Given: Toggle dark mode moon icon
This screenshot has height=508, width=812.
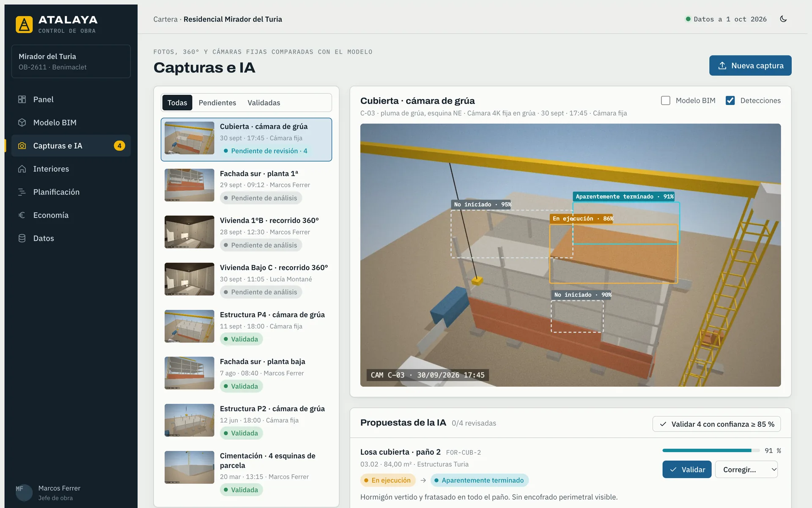Looking at the screenshot, I should tap(783, 19).
